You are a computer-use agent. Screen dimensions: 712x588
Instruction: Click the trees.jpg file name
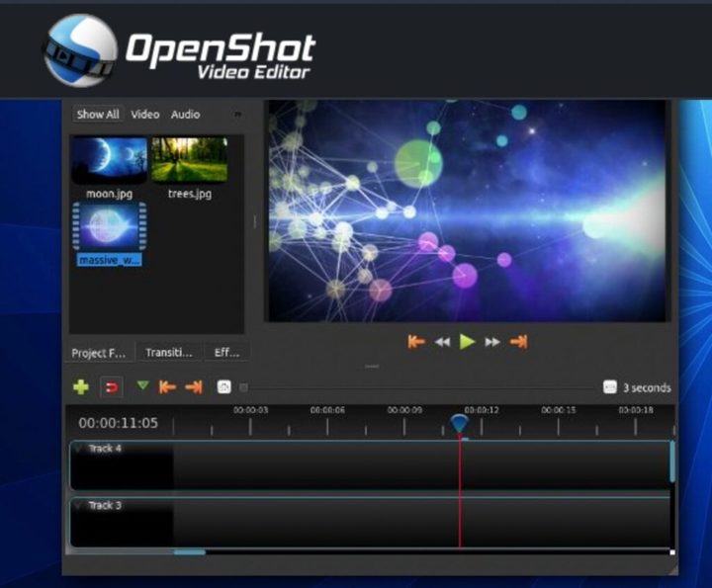click(x=189, y=194)
